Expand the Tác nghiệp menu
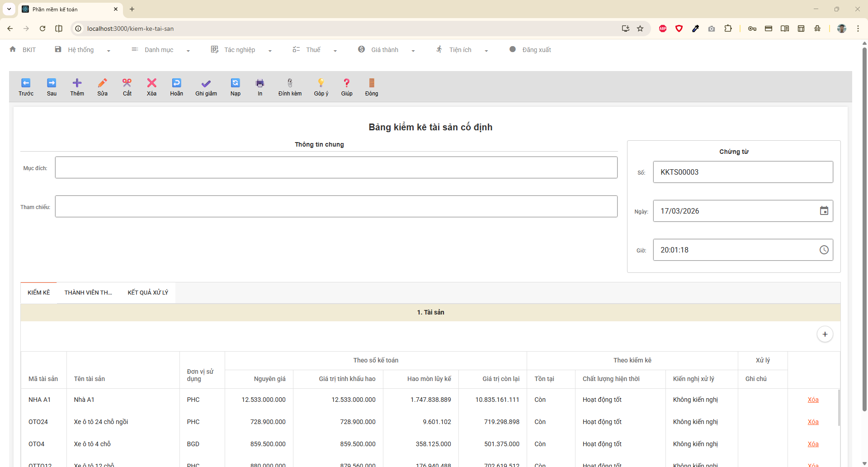Image resolution: width=868 pixels, height=467 pixels. point(240,50)
